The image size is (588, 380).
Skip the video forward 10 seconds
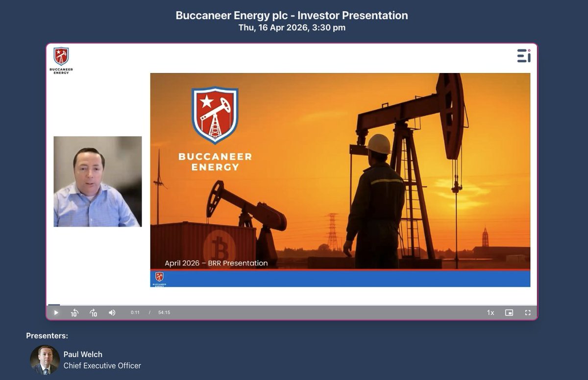[93, 312]
